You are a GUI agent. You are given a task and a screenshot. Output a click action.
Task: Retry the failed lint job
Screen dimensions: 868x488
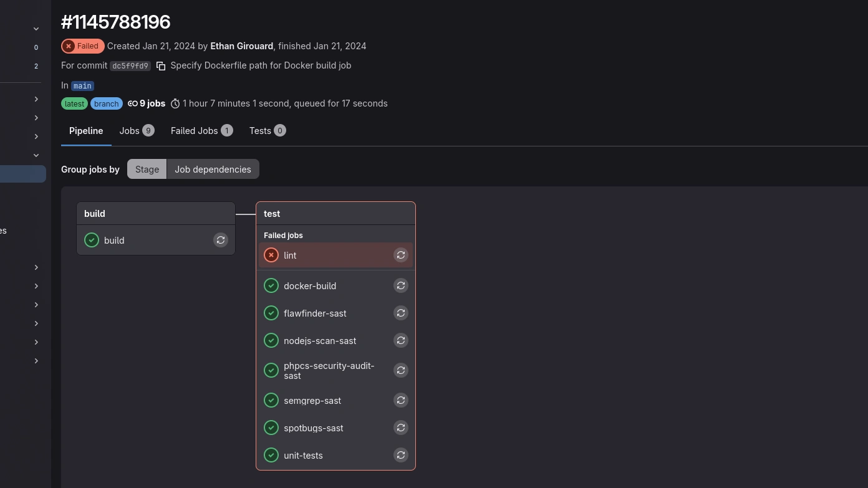pyautogui.click(x=401, y=255)
